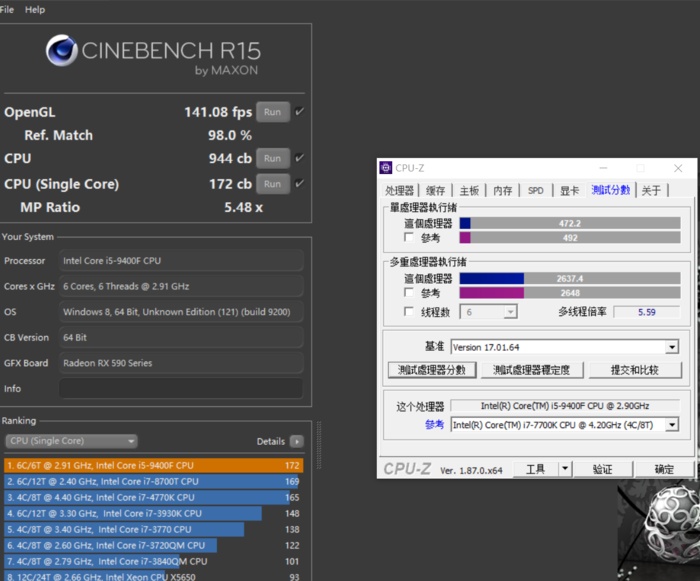Switch to the 显卡 tab in CPU-Z
The image size is (700, 581).
[x=570, y=191]
